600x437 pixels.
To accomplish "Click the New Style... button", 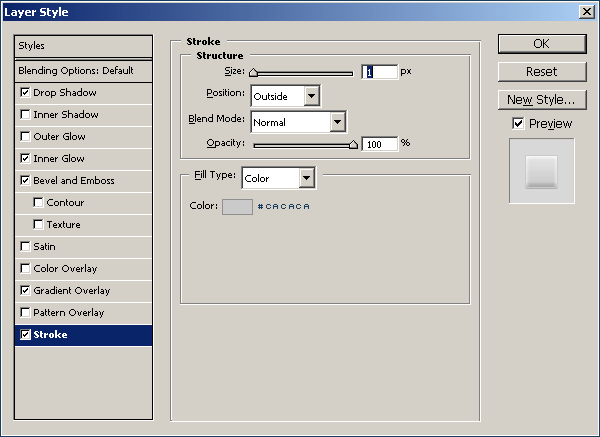I will pos(542,100).
